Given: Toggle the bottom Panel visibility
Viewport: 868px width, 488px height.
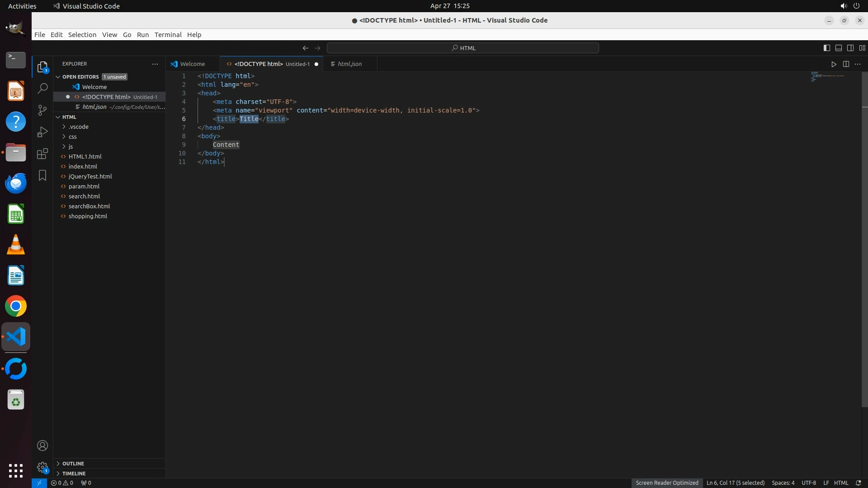Looking at the screenshot, I should click(839, 48).
